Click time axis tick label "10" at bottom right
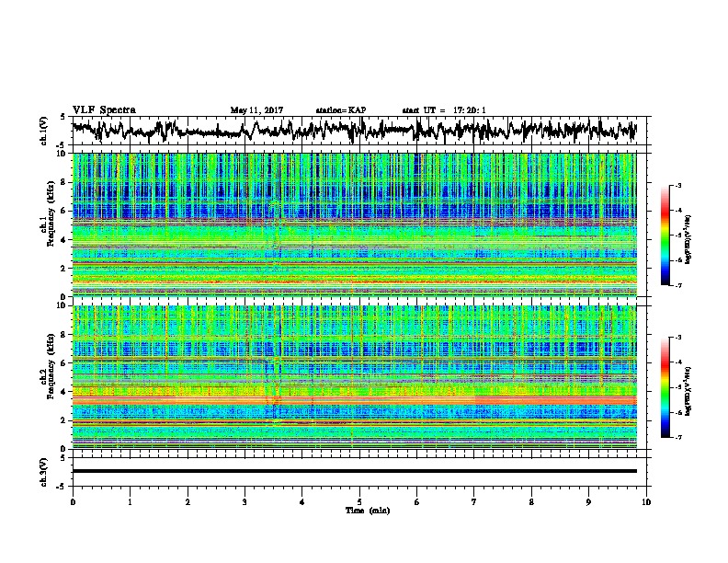 [646, 502]
